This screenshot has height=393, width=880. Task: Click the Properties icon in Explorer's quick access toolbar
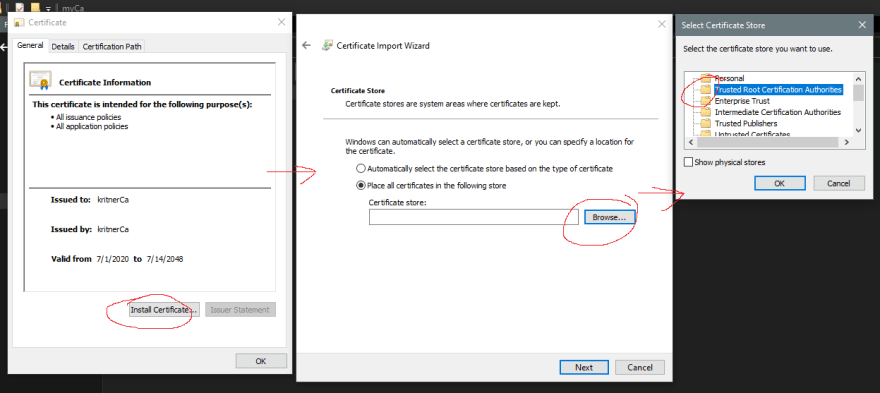point(20,8)
